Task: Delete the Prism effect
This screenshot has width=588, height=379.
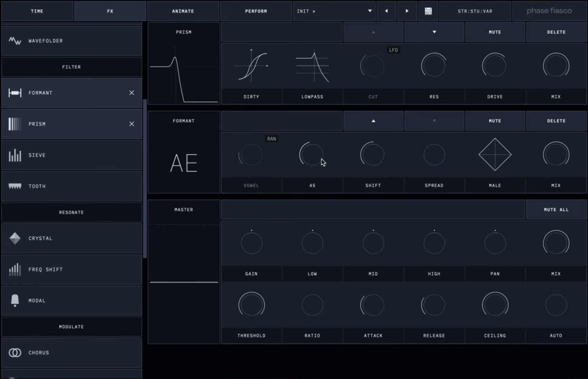Action: coord(556,32)
